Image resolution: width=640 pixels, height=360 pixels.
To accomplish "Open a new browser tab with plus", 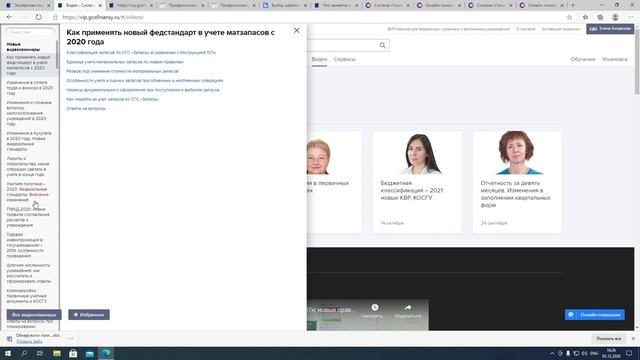I will (x=573, y=5).
